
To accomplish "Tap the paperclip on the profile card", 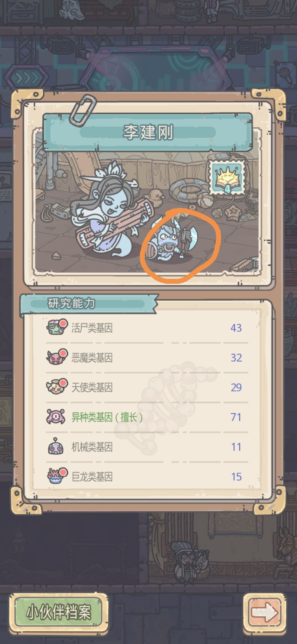I will pos(82,110).
